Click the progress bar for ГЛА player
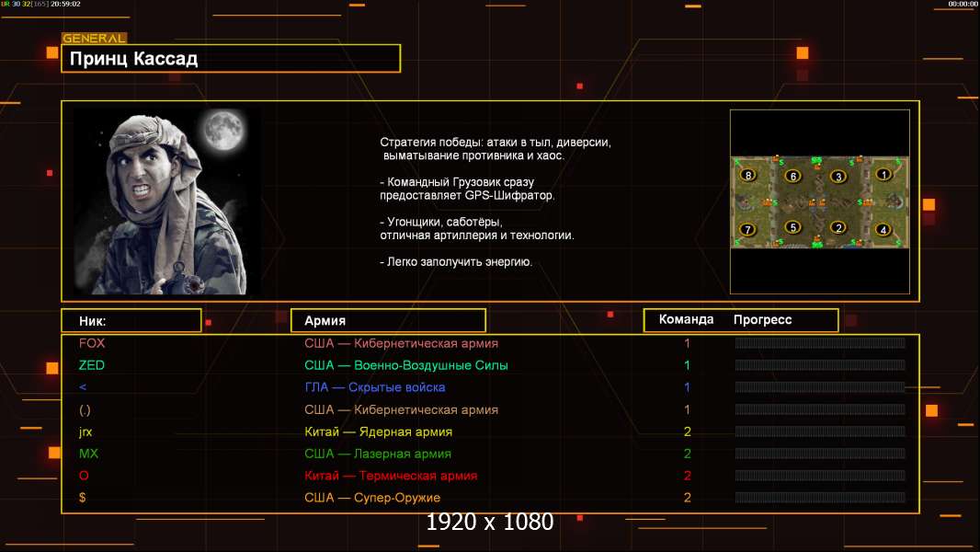The image size is (980, 552). pyautogui.click(x=820, y=387)
